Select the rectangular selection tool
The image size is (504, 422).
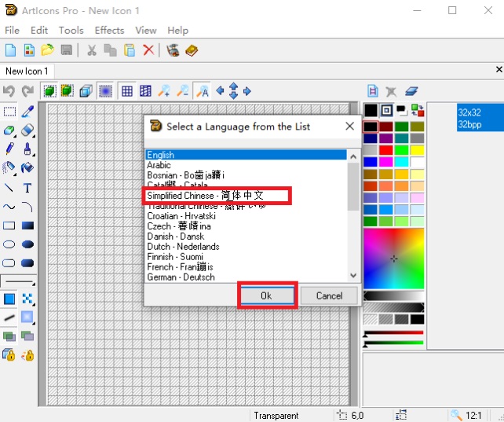(9, 112)
